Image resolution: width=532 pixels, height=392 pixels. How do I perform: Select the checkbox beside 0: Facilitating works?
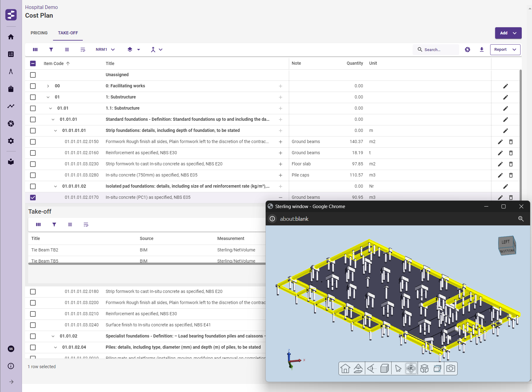[33, 86]
